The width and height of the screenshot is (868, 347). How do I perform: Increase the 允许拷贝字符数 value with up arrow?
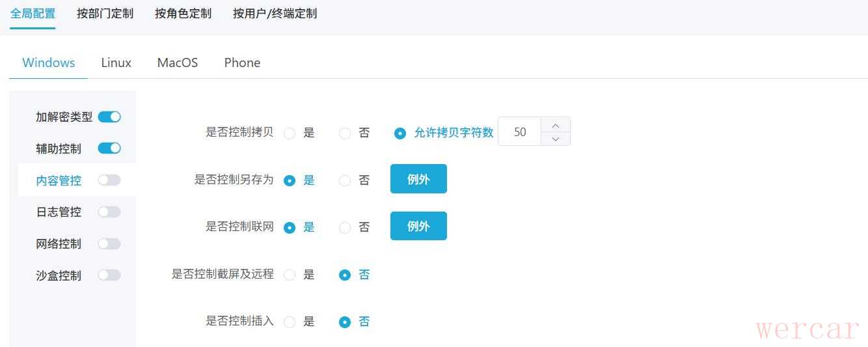click(x=555, y=125)
